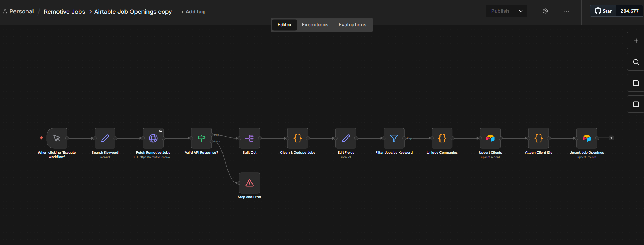Click the Publish button
This screenshot has width=644, height=245.
pyautogui.click(x=500, y=11)
